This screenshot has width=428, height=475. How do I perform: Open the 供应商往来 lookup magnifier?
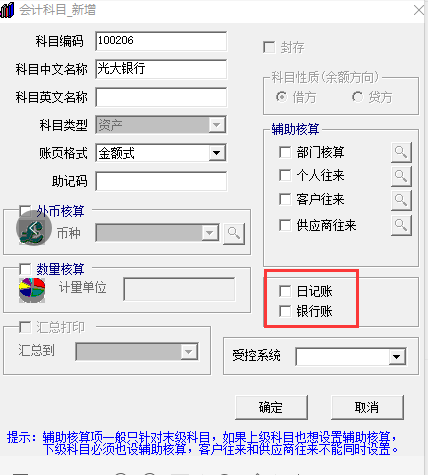tap(401, 225)
